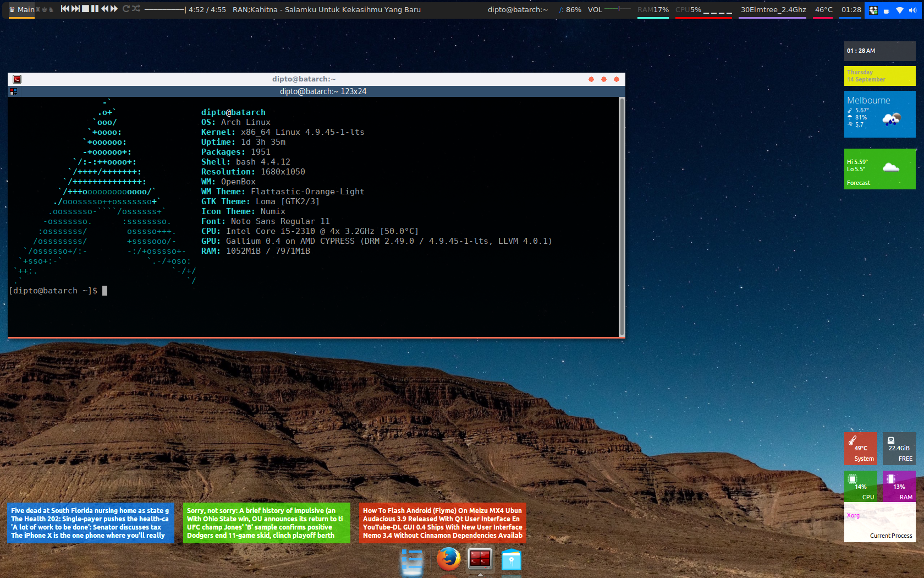Pause the current song
924x578 pixels.
[95, 9]
